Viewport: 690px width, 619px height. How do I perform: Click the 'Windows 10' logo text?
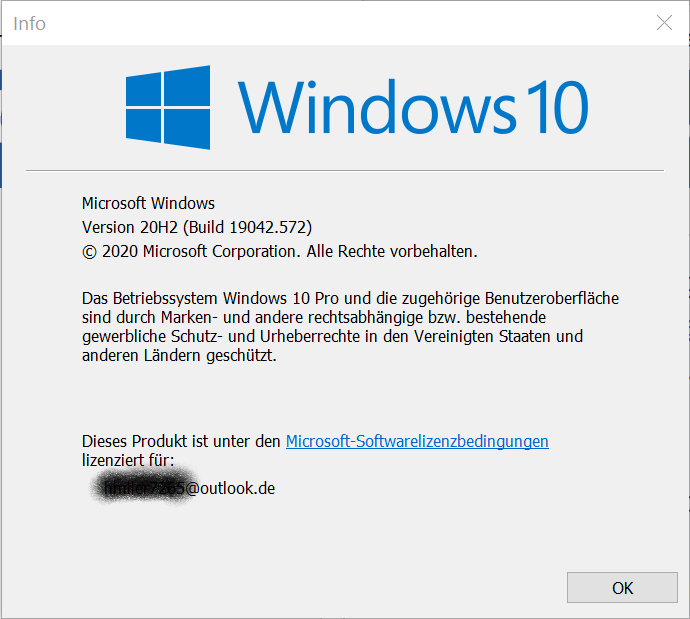413,107
